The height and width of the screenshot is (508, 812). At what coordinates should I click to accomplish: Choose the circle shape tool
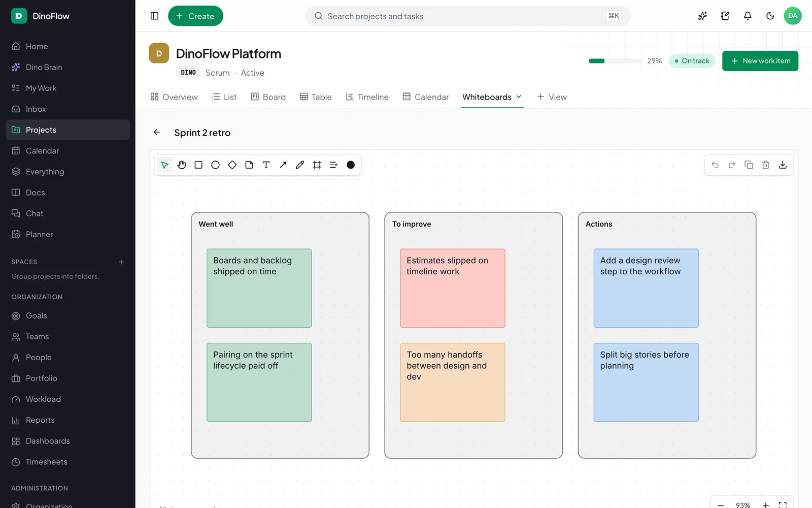coord(215,165)
